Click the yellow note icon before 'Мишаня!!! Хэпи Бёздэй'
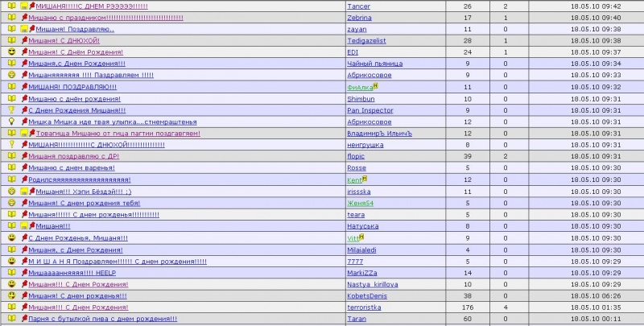The height and width of the screenshot is (326, 644). pos(24,192)
